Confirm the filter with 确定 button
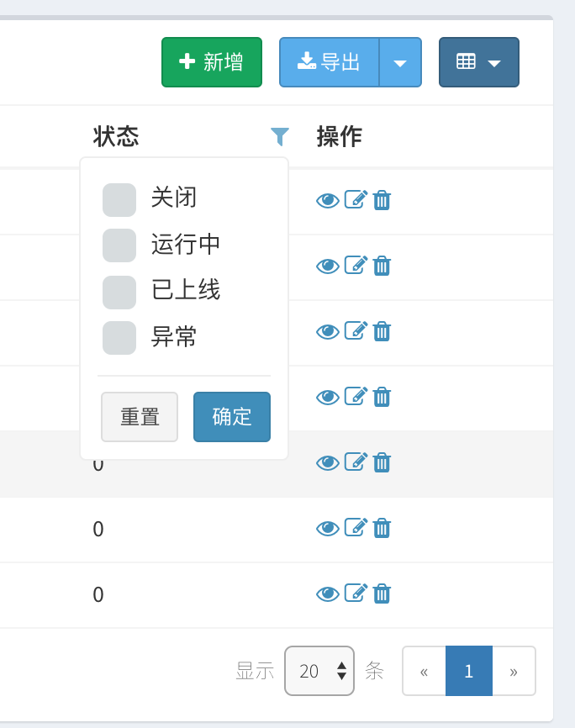This screenshot has width=575, height=728. (x=232, y=416)
